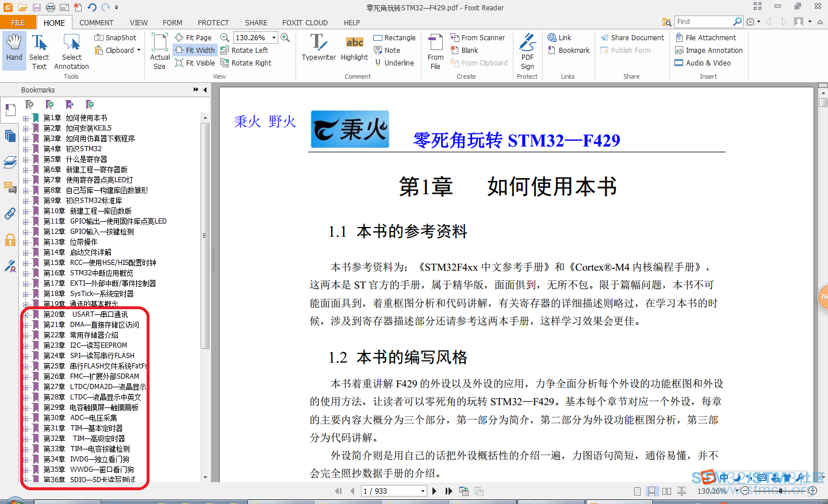Expand the 第1章 如何使用本书 bookmark
The image size is (828, 504).
(25, 118)
